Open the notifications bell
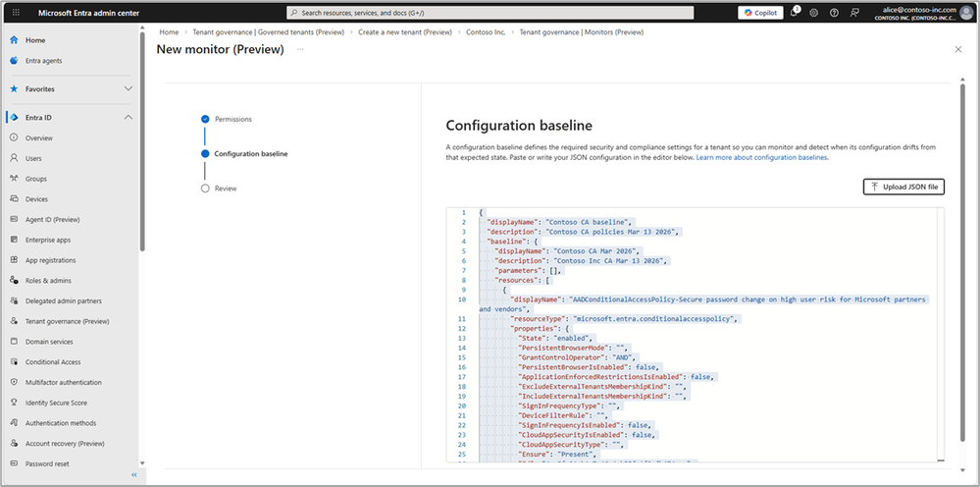 point(794,13)
